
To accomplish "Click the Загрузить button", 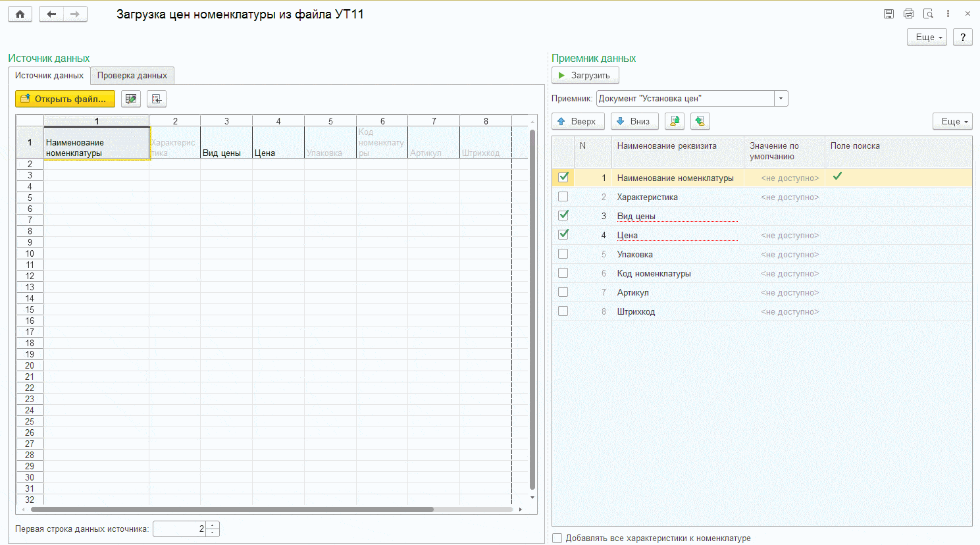I will point(585,76).
